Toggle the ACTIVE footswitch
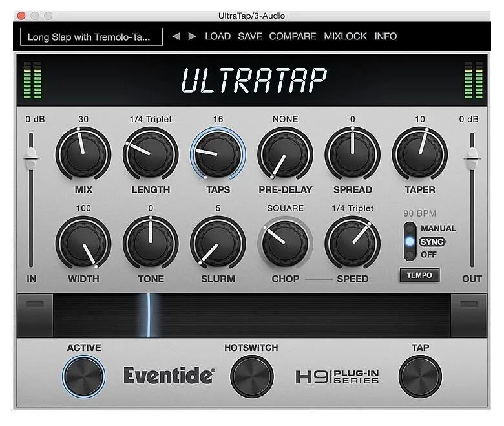The image size is (504, 426). 83,376
